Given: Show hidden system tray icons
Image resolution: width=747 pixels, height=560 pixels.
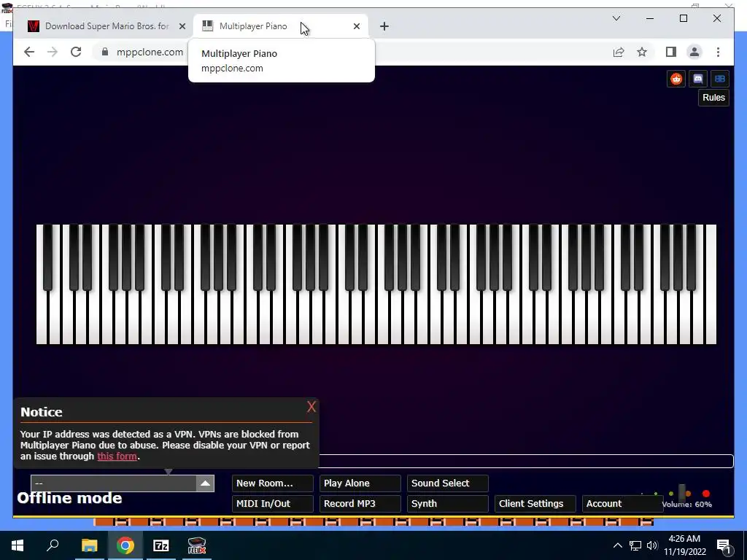Looking at the screenshot, I should [617, 545].
